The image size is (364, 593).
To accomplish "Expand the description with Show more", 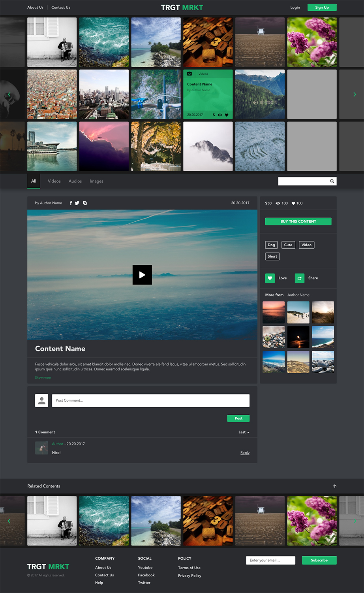I will 43,378.
